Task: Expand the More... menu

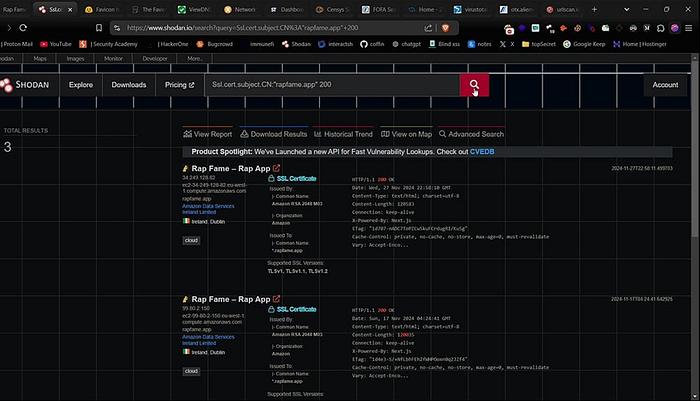Action: [195, 58]
